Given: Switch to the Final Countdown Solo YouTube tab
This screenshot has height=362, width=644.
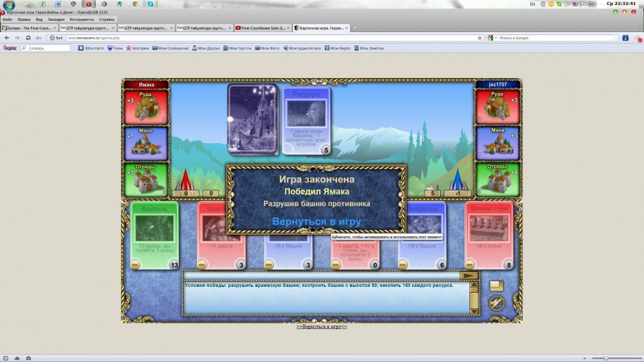Looking at the screenshot, I should tap(263, 28).
